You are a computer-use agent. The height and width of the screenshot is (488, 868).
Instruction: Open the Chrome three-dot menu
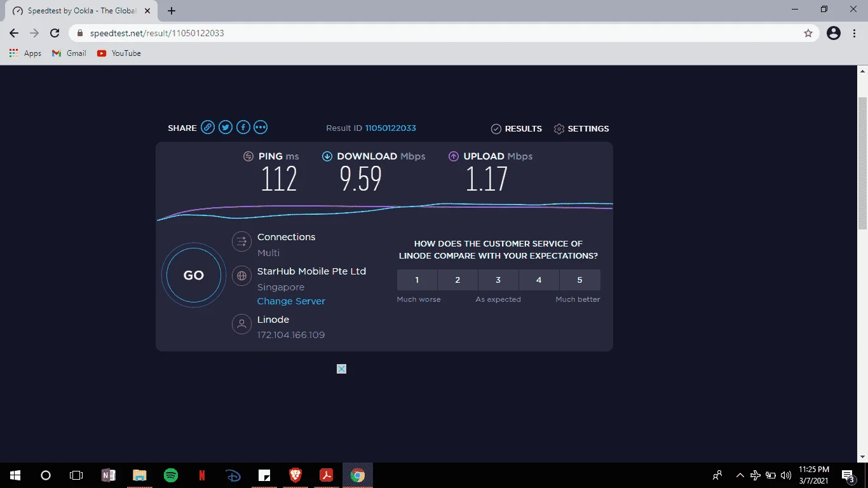pyautogui.click(x=855, y=33)
